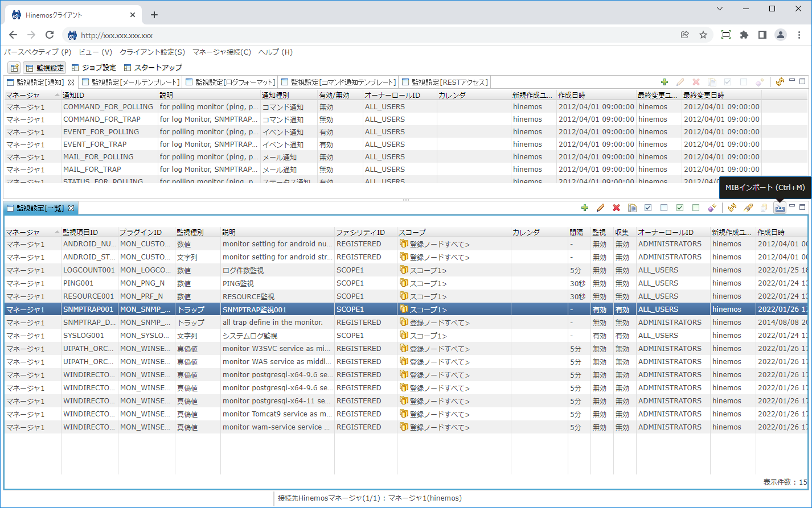812x508 pixels.
Task: Click the delete monitor setting red X icon
Action: [616, 208]
